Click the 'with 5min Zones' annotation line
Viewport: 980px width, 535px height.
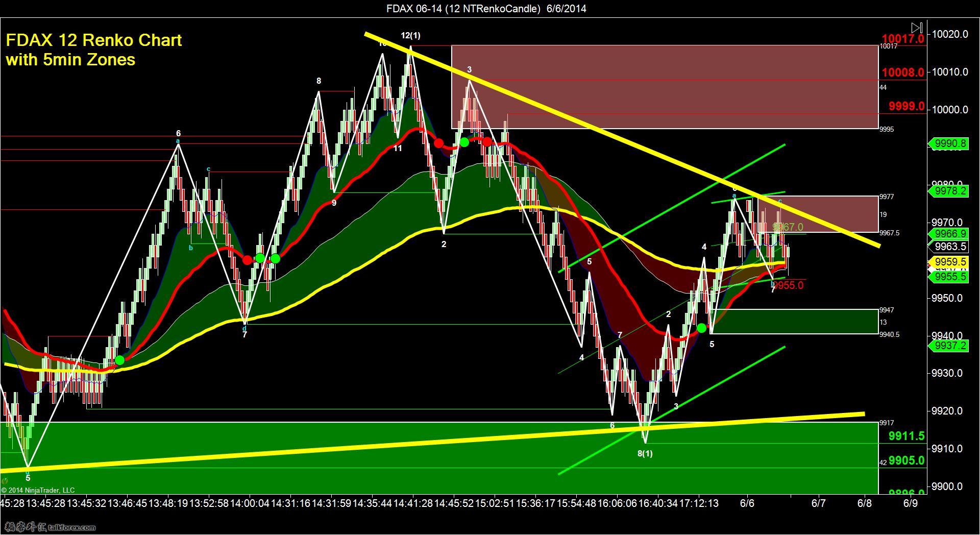click(70, 59)
